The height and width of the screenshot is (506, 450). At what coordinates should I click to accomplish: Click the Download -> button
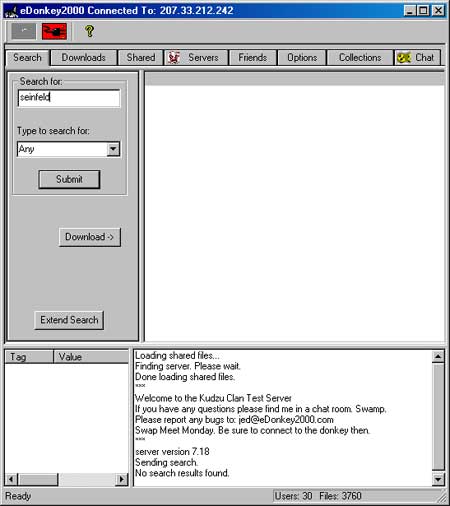[90, 237]
